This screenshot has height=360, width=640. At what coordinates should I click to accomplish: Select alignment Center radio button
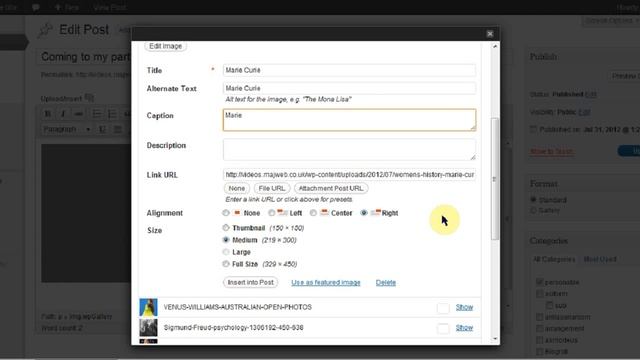[313, 213]
